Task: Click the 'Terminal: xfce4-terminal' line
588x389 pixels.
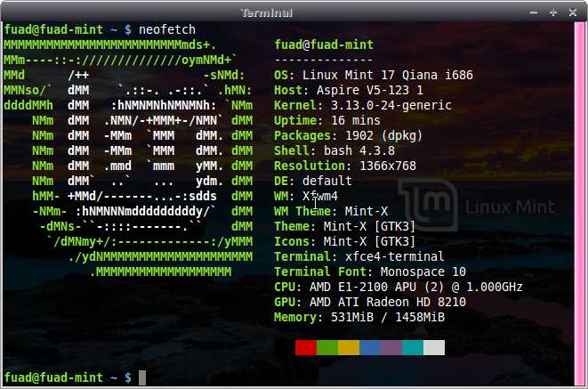Action: click(x=359, y=256)
